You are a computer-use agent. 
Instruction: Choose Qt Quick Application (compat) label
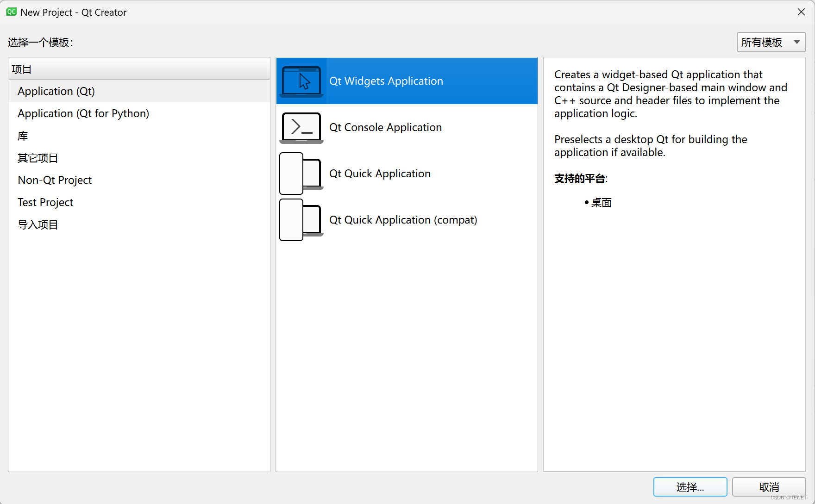tap(403, 220)
